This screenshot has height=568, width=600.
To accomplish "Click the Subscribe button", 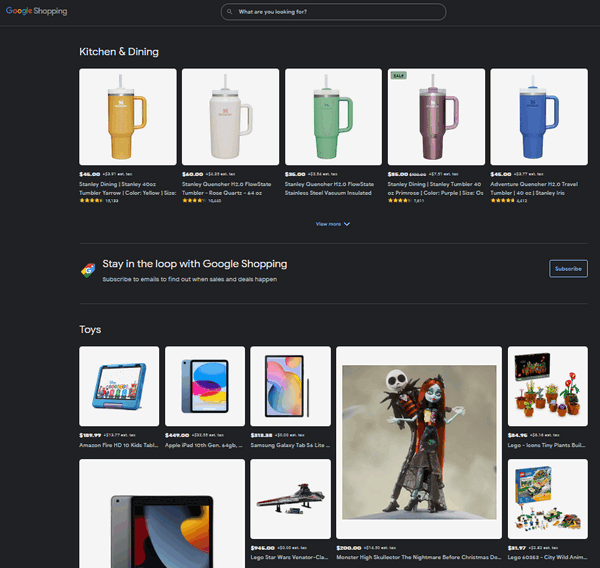I will pos(568,269).
